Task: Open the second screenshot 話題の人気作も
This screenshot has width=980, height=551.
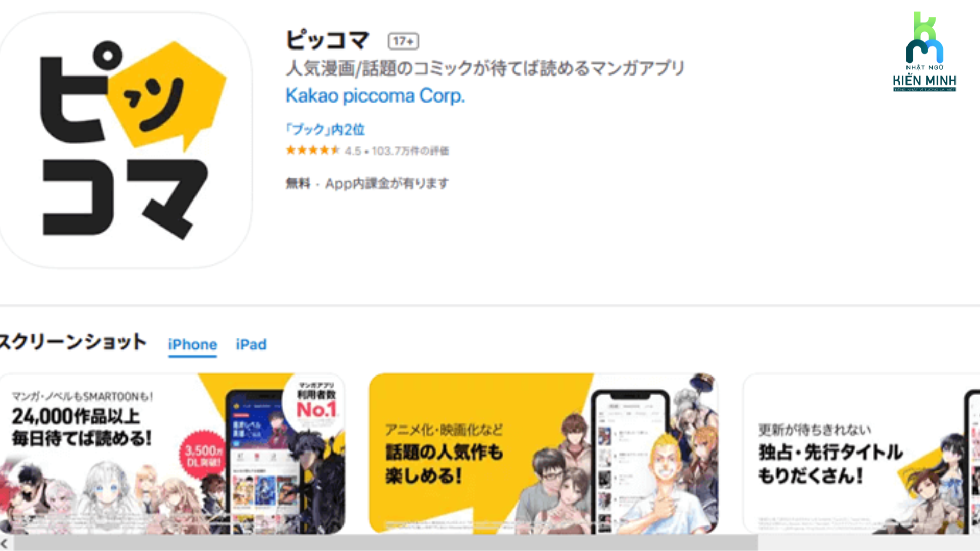Action: 543,454
